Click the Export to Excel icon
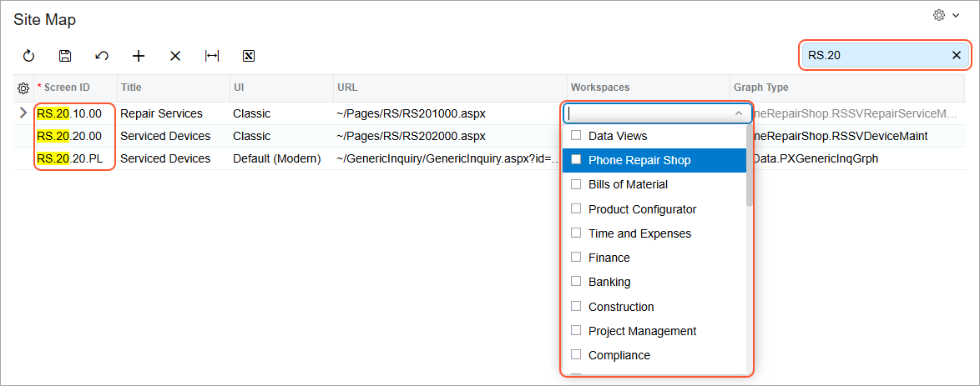 pos(248,56)
